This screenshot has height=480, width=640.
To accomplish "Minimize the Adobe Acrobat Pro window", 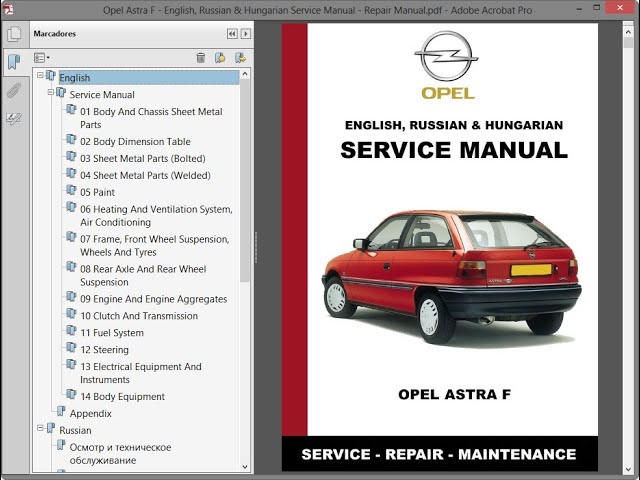I will 579,9.
